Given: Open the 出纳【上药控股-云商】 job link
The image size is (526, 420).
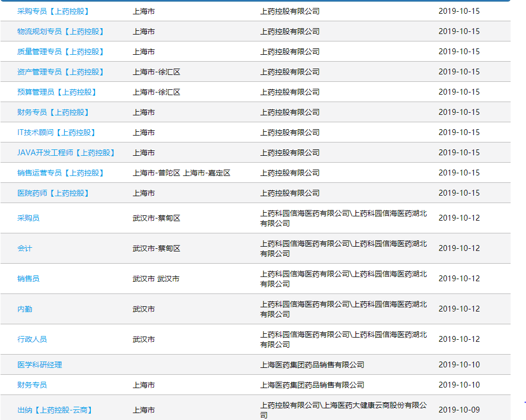Looking at the screenshot, I should [x=55, y=410].
